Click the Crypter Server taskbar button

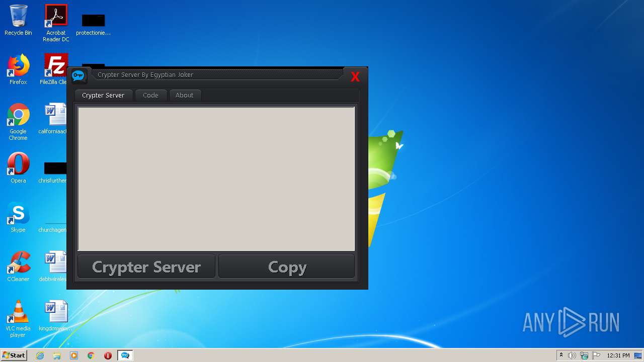125,355
